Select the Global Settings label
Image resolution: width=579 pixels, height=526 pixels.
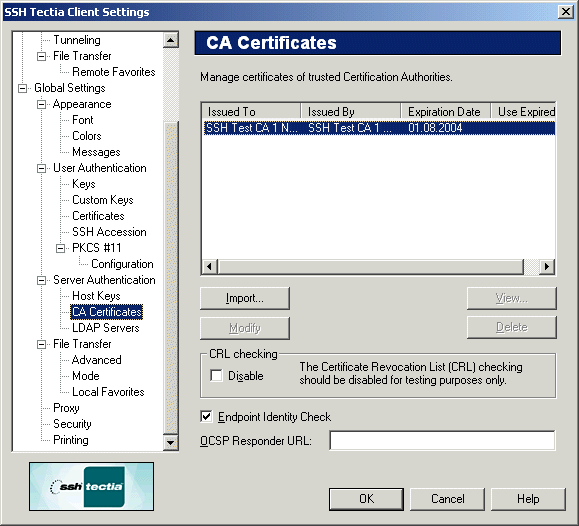70,88
